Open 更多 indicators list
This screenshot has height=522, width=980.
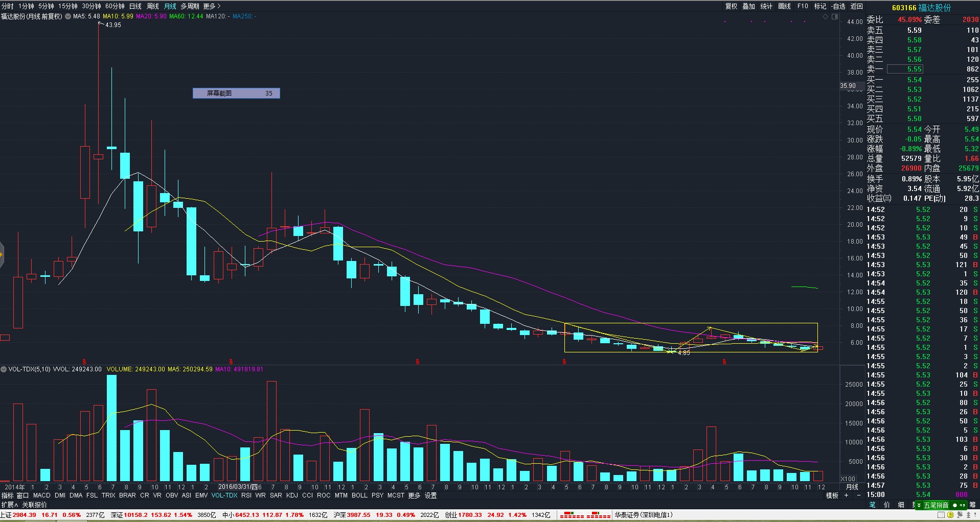click(414, 495)
